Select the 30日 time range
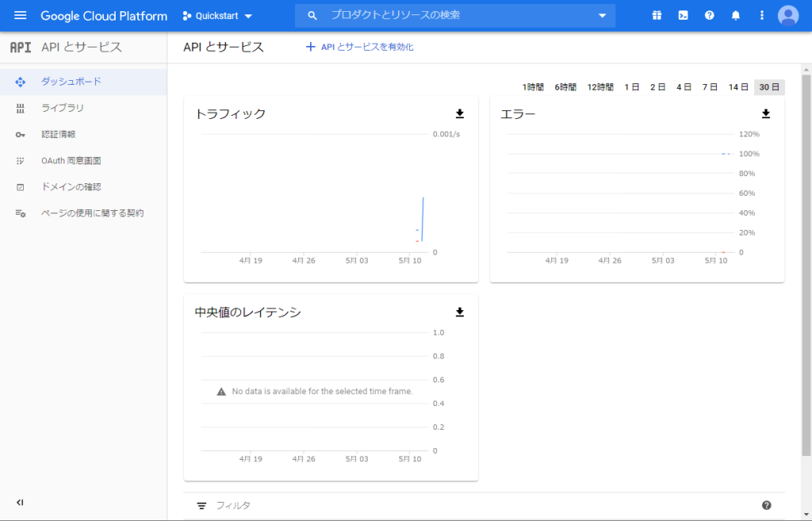 769,87
